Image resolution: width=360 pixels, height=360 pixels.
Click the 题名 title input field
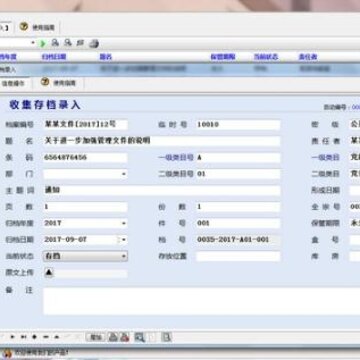[x=162, y=141]
